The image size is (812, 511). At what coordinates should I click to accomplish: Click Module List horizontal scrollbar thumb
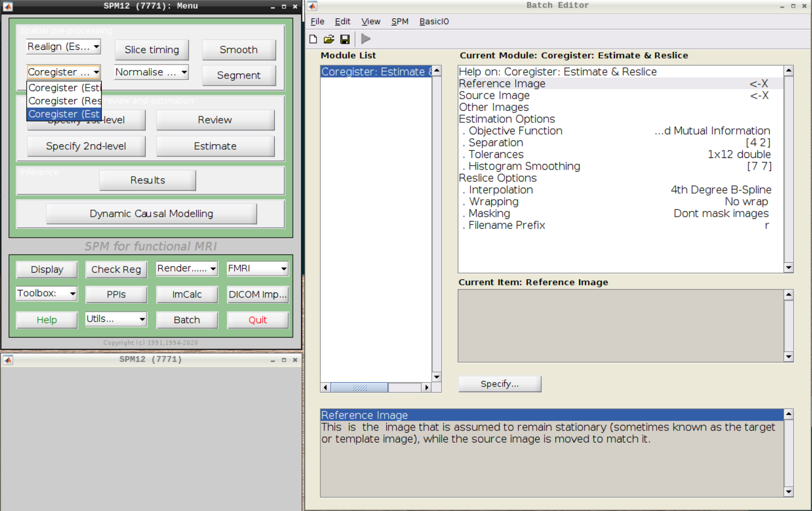(x=359, y=388)
